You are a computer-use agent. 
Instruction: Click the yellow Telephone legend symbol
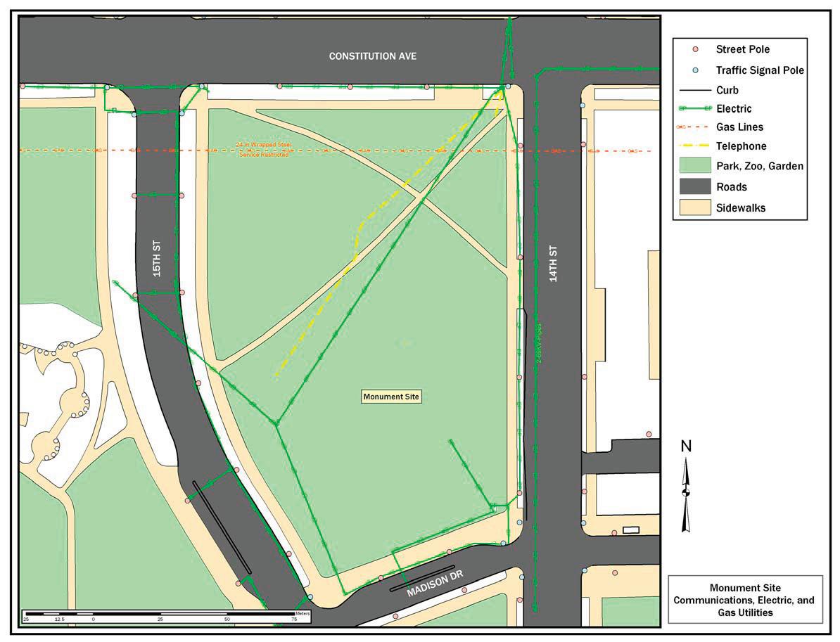tap(694, 146)
